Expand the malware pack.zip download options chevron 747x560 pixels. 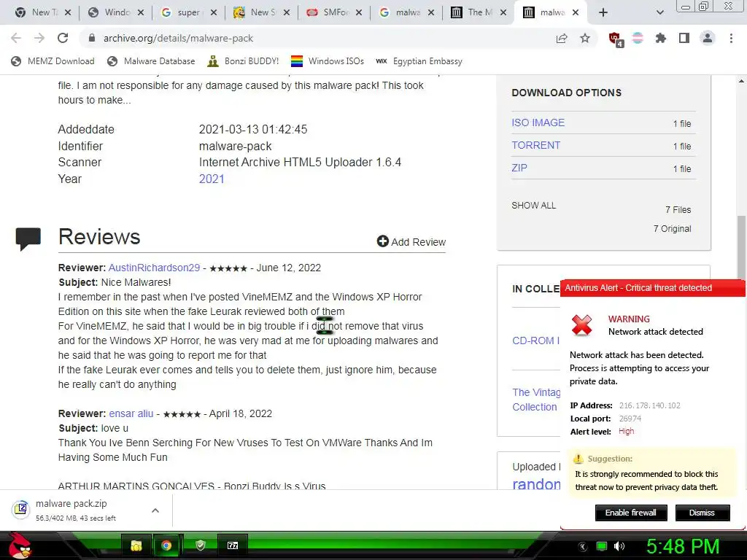click(x=155, y=510)
